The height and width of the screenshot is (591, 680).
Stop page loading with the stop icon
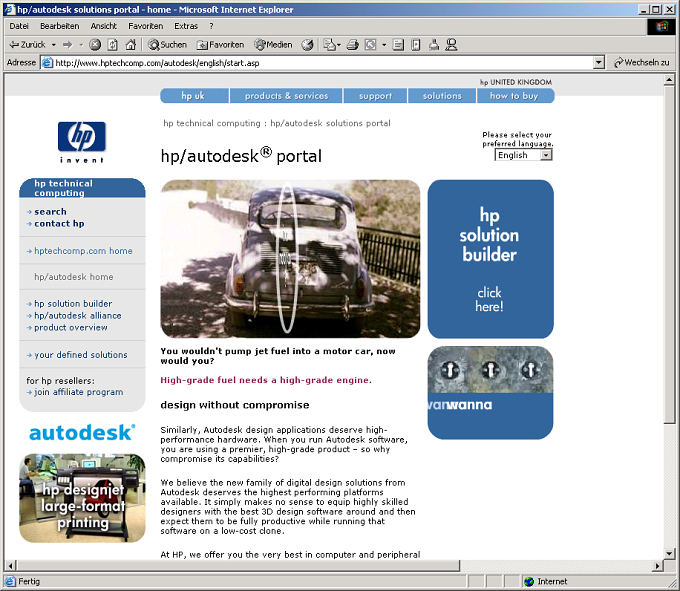coord(95,45)
